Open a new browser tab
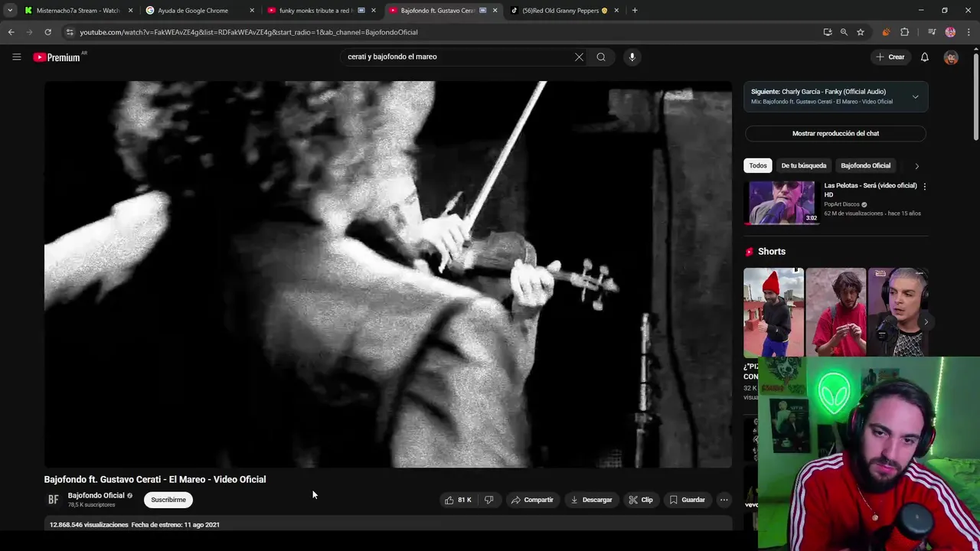980x551 pixels. point(635,11)
